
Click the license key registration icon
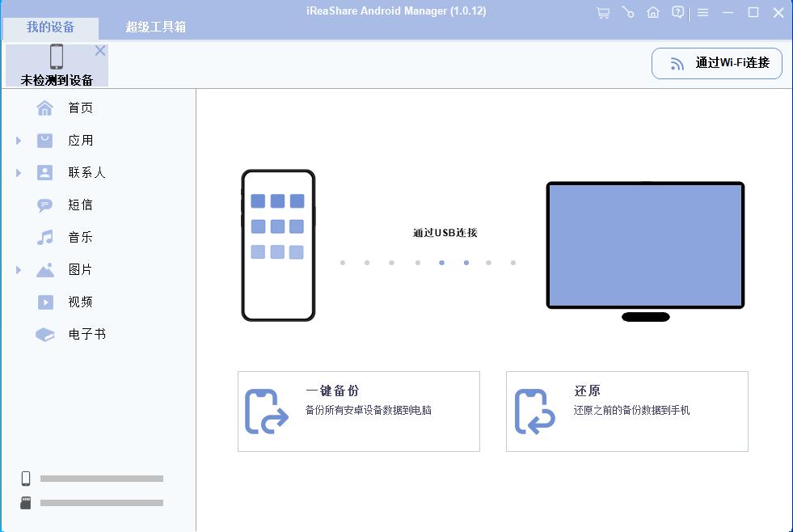pyautogui.click(x=627, y=13)
